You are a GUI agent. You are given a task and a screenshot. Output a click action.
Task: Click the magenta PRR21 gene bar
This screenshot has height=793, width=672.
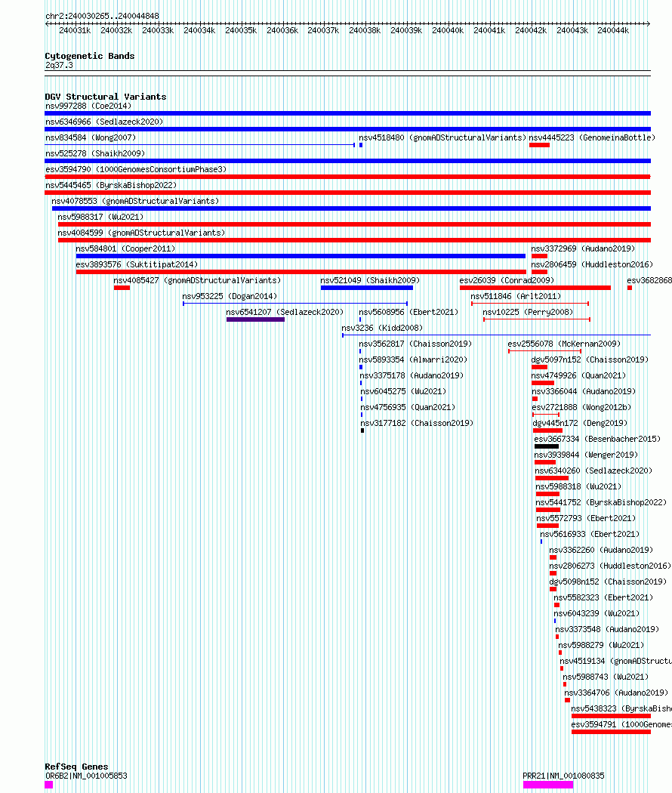[548, 785]
